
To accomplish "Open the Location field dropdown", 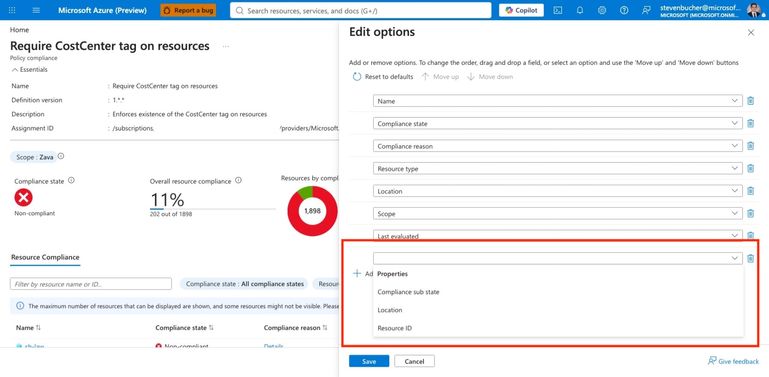I will click(x=558, y=191).
